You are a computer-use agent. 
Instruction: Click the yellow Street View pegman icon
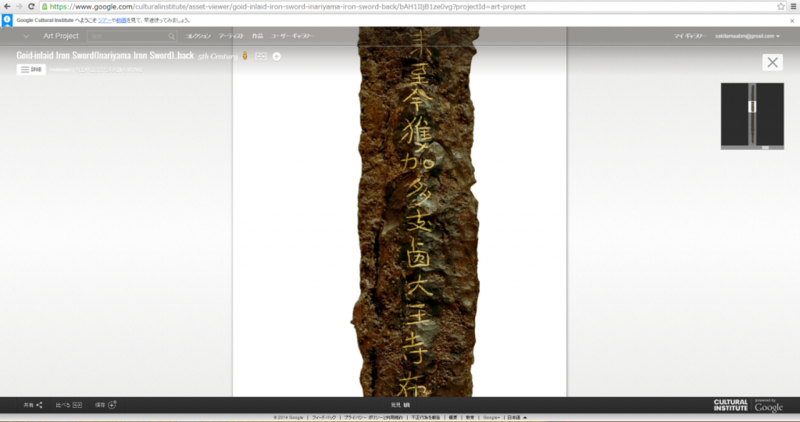coord(245,56)
